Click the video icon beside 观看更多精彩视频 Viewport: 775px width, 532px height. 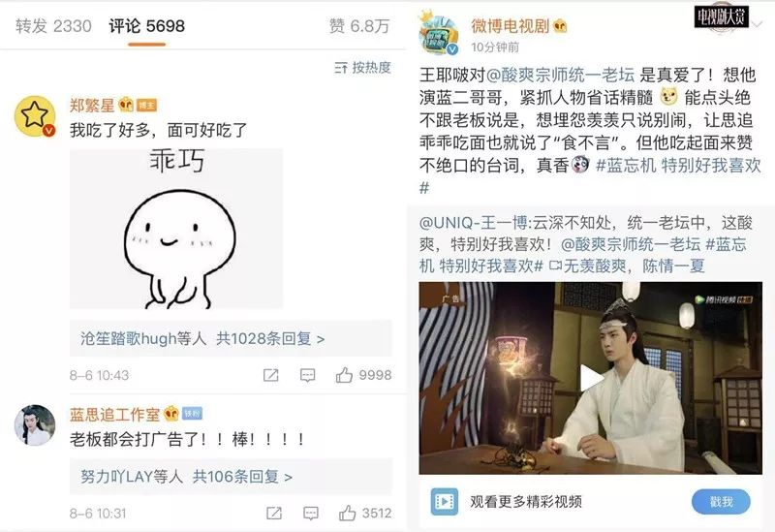pos(444,502)
